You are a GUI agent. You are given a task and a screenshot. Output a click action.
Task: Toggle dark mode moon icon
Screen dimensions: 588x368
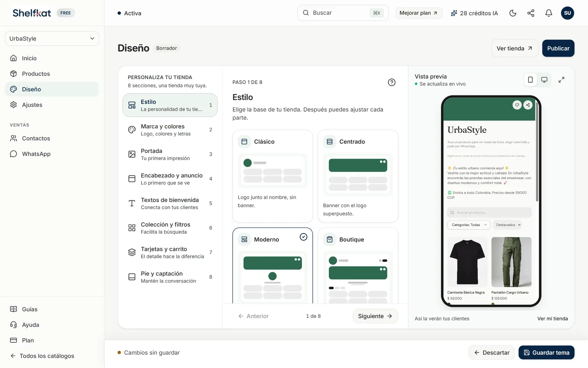tap(513, 13)
